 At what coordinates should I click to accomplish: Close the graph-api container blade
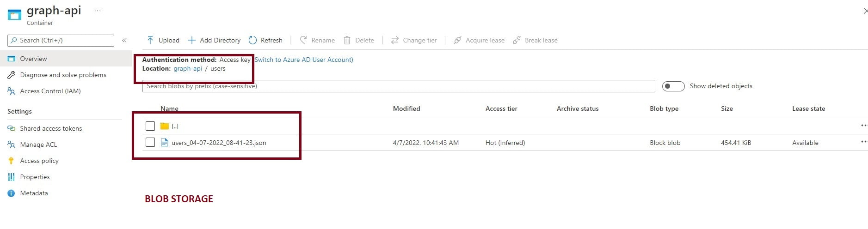pyautogui.click(x=865, y=11)
